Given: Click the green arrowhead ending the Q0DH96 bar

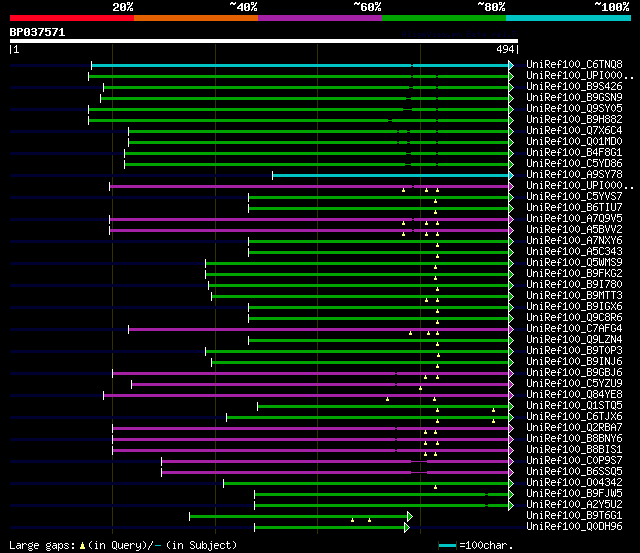Looking at the screenshot, I should click(x=407, y=528).
